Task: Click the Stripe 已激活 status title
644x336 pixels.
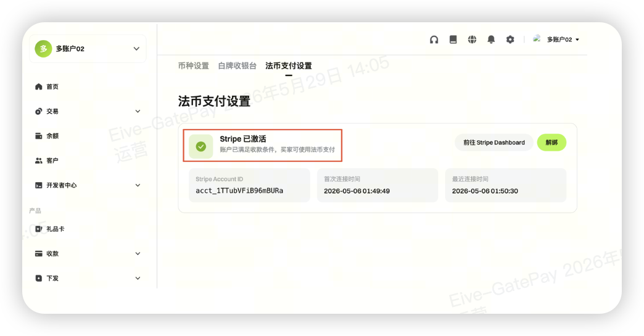Action: pyautogui.click(x=242, y=139)
